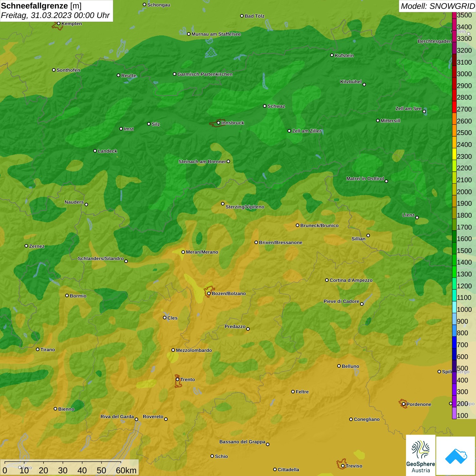This screenshot has width=476, height=476.
Task: Click the Feltre location marker
Action: pyautogui.click(x=293, y=392)
